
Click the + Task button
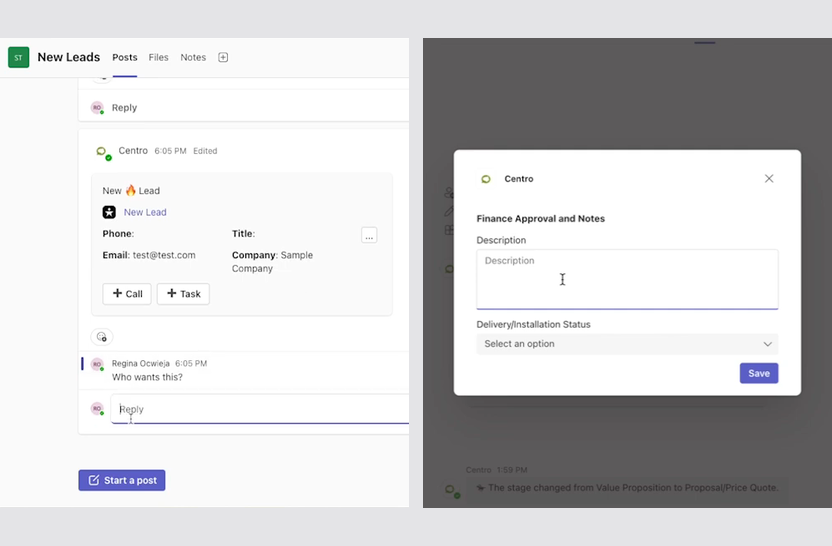pyautogui.click(x=183, y=294)
